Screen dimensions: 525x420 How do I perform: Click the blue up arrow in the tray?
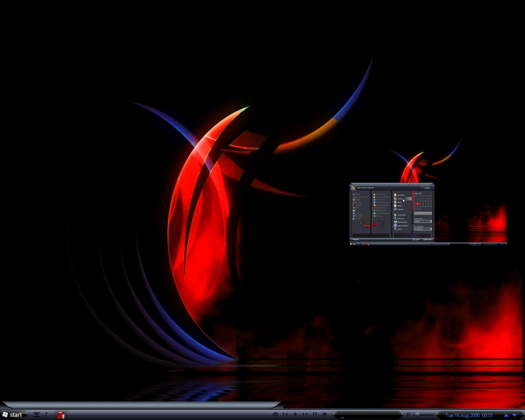[506, 415]
